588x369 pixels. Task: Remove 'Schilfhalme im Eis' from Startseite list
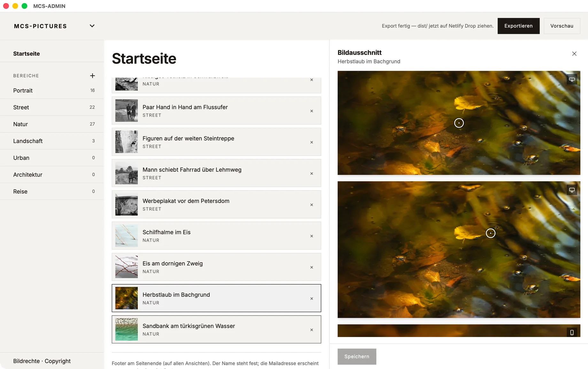(x=312, y=236)
